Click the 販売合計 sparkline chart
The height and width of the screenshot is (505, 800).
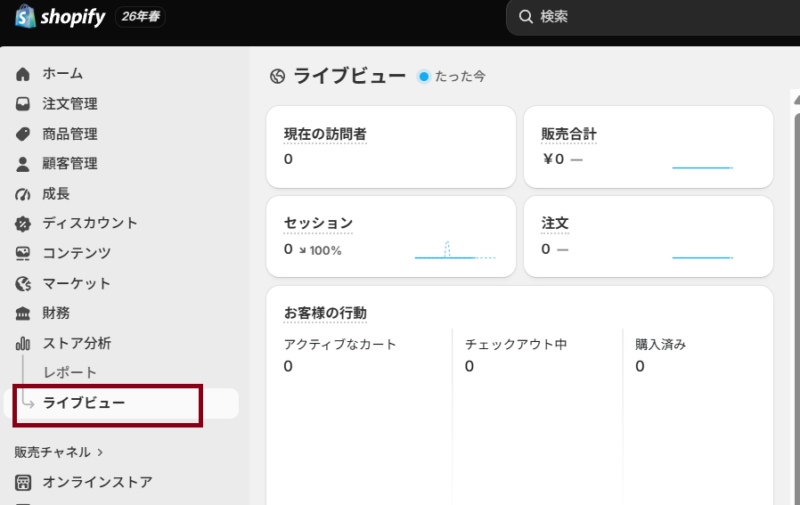coord(703,167)
